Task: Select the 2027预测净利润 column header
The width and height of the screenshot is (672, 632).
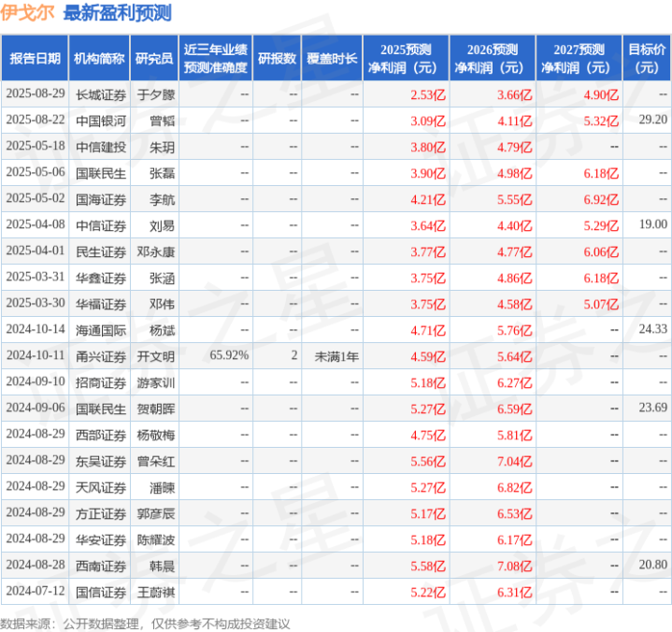Action: tap(579, 58)
